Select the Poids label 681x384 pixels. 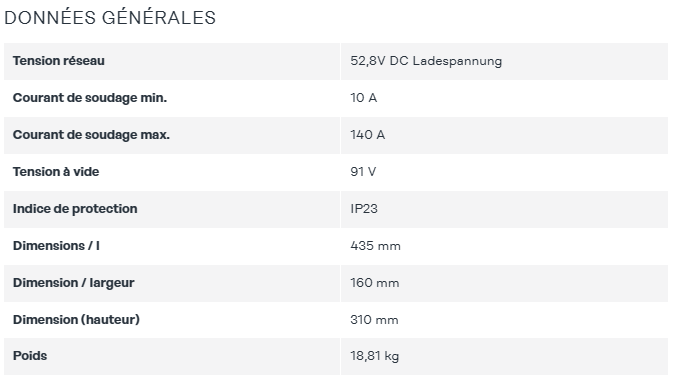[x=30, y=356]
